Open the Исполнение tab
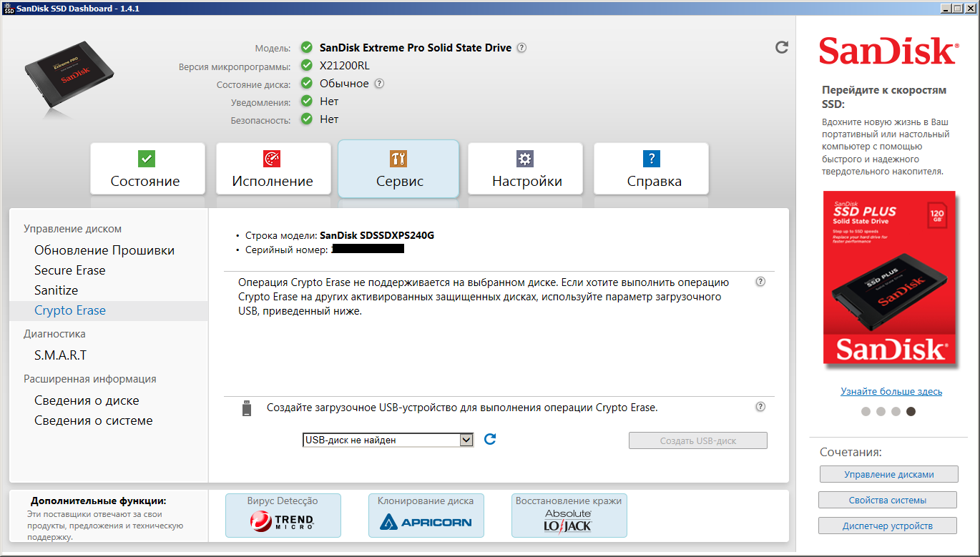The width and height of the screenshot is (980, 557). [x=273, y=169]
